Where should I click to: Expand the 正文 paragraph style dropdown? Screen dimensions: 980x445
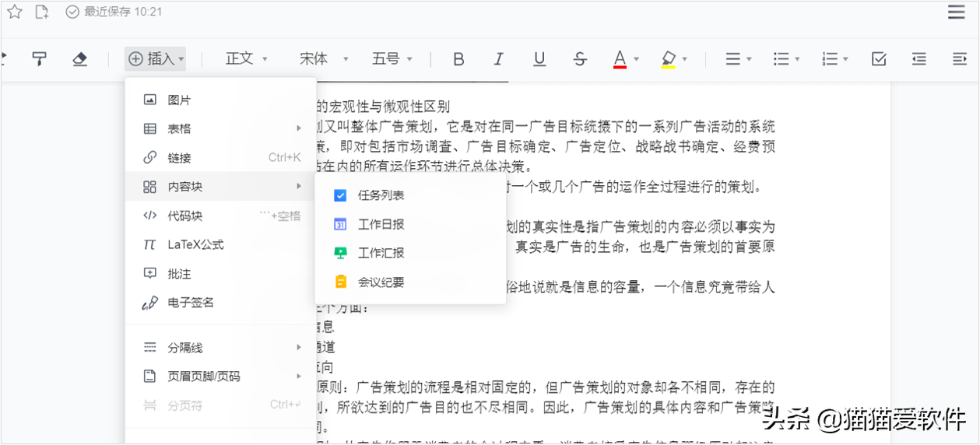pyautogui.click(x=247, y=59)
